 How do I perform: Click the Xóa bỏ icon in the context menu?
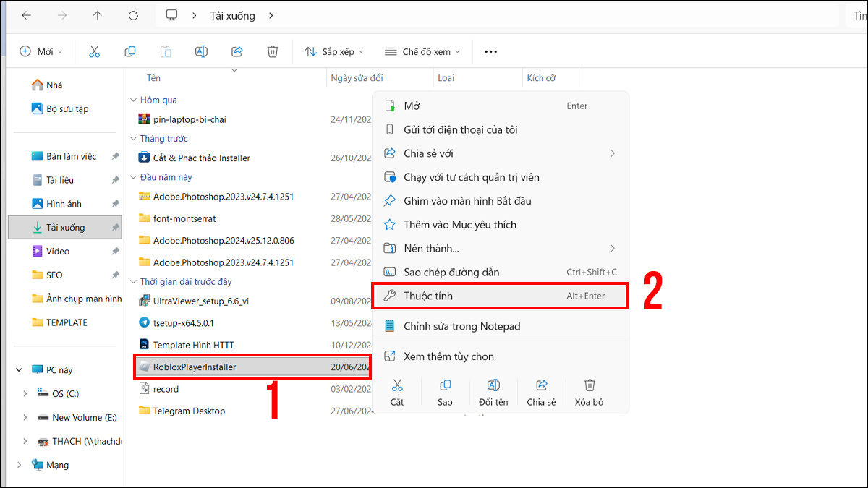click(x=590, y=390)
